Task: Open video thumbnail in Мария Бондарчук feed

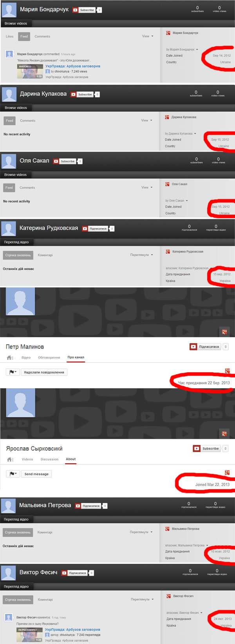Action: pyautogui.click(x=30, y=72)
